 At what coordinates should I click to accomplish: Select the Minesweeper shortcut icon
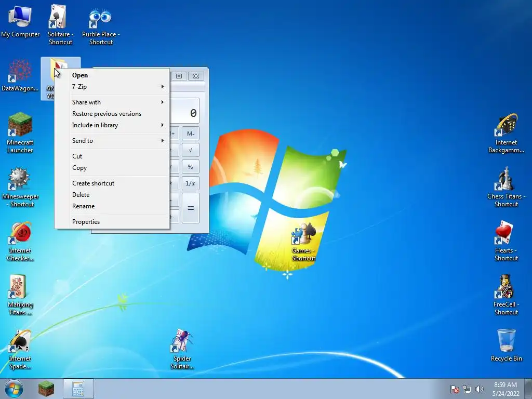(x=20, y=187)
